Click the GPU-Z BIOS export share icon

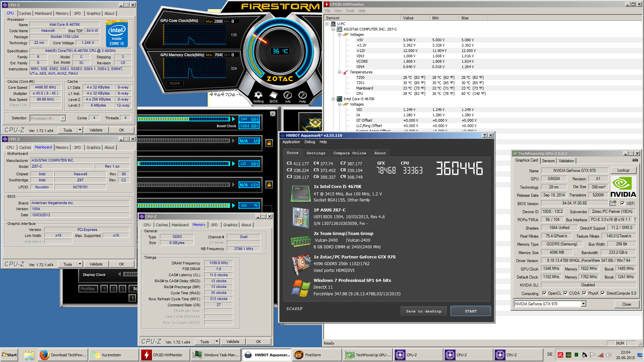[613, 203]
